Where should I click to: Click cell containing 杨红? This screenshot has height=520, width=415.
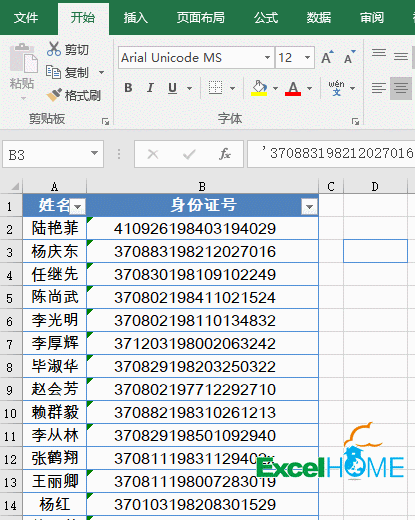[55, 505]
